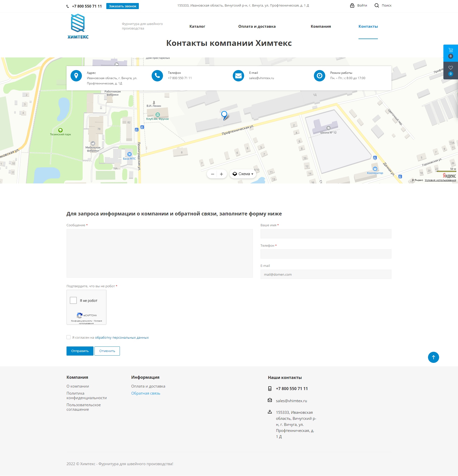This screenshot has width=458, height=476.
Task: Click the Заказать звонок button
Action: [x=123, y=6]
